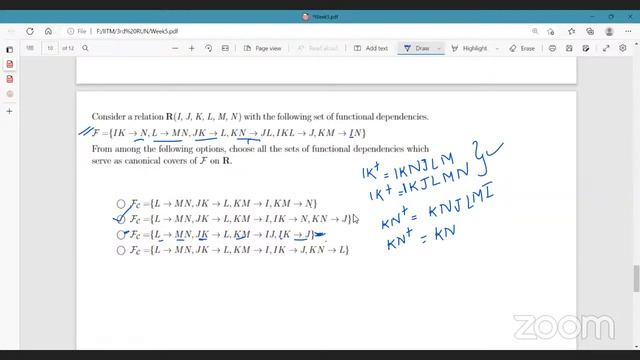Refresh the PDF page in the browser

click(x=30, y=31)
